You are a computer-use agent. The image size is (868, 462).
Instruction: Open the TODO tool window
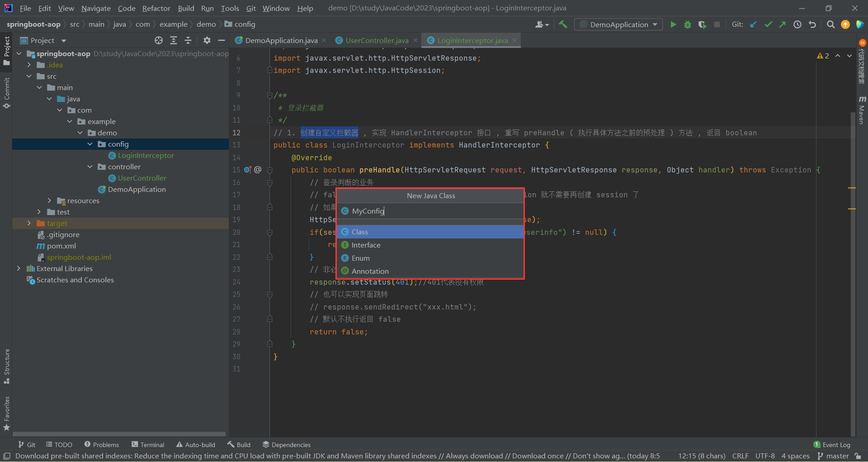(x=59, y=445)
